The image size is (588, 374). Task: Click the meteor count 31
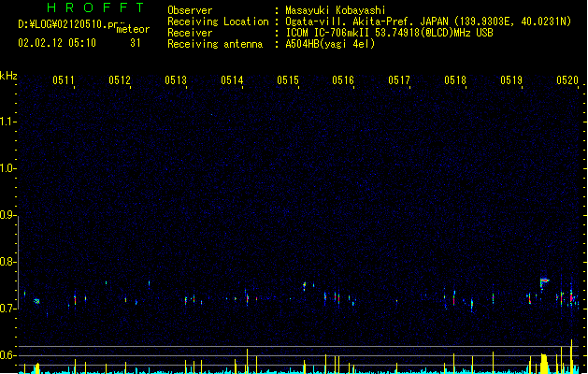click(x=136, y=43)
